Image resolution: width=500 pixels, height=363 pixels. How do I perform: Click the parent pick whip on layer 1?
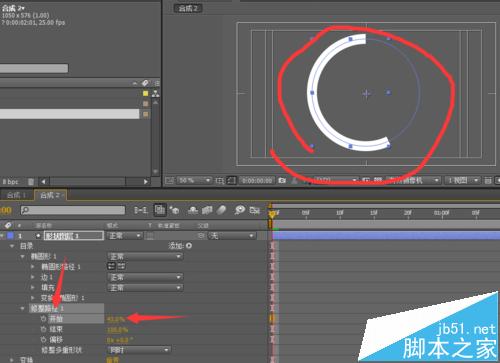tap(201, 236)
